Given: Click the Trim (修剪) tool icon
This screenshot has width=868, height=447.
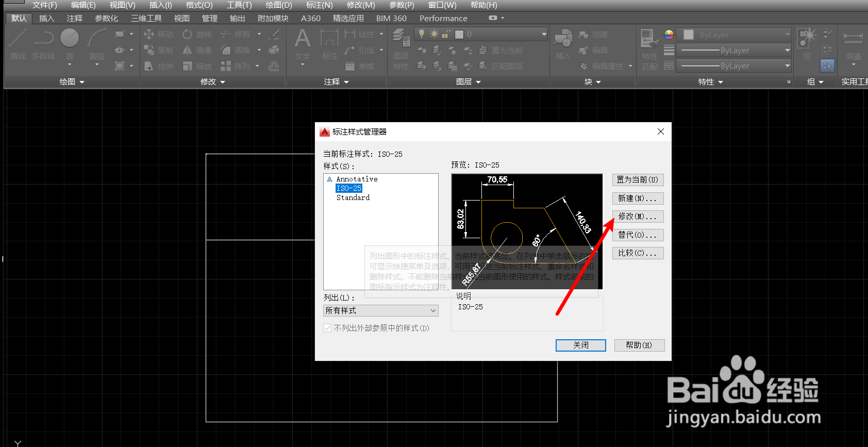Looking at the screenshot, I should 226,34.
